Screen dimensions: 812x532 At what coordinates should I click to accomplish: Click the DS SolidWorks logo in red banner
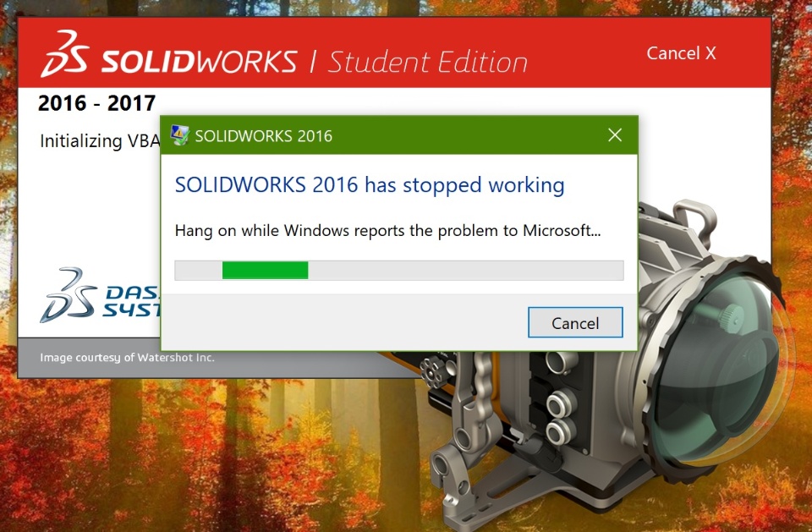64,54
